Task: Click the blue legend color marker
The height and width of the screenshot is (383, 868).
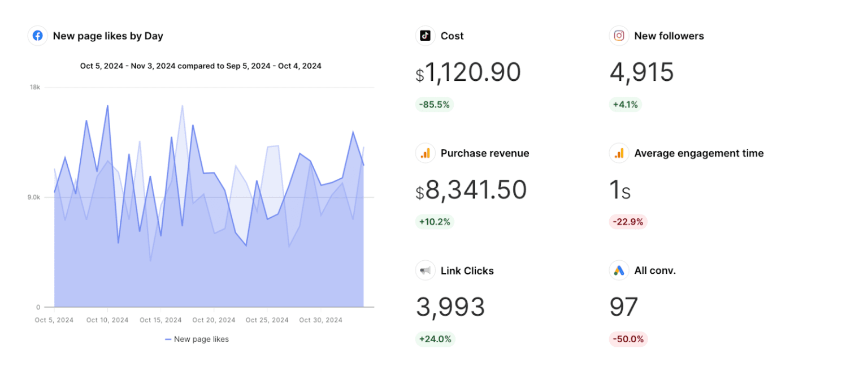Action: (167, 339)
